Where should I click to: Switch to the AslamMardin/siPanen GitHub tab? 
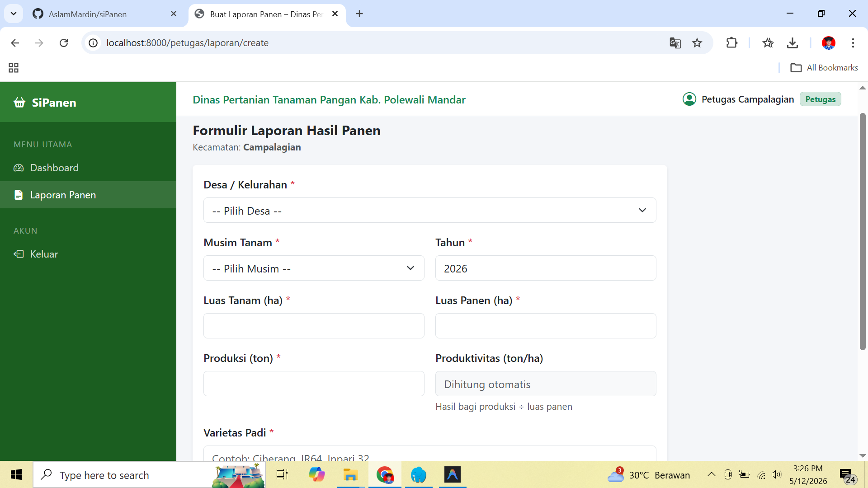coord(104,14)
